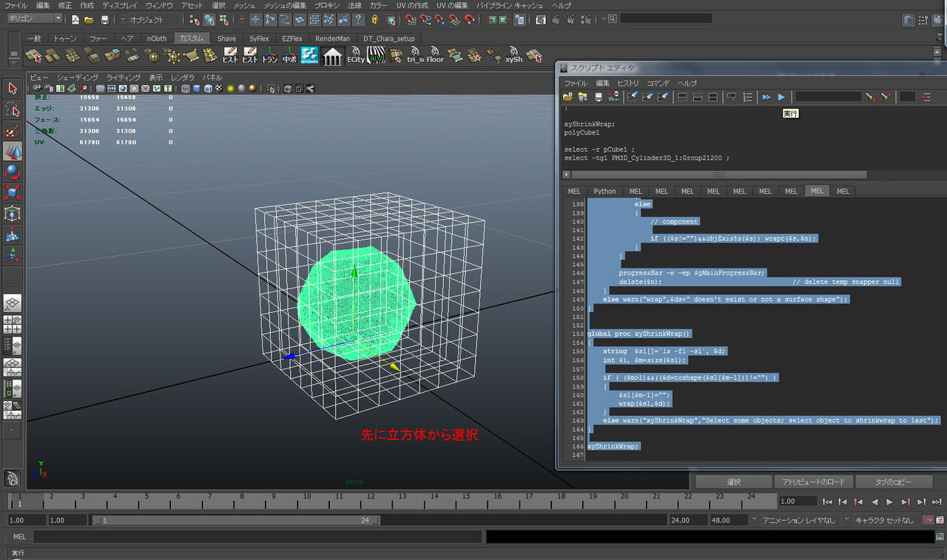Click the blue Execute arrow in Script Editor

[781, 96]
